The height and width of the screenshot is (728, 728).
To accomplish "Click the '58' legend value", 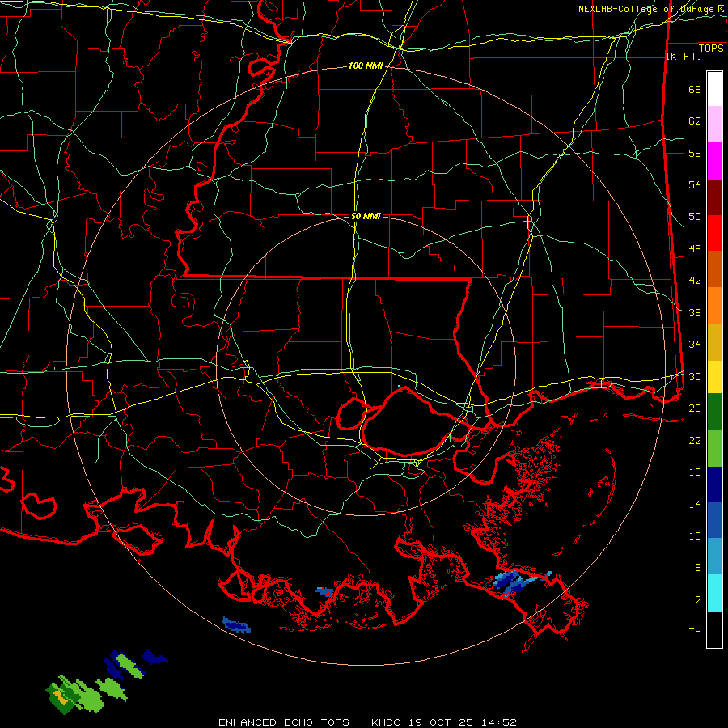I will [x=695, y=153].
